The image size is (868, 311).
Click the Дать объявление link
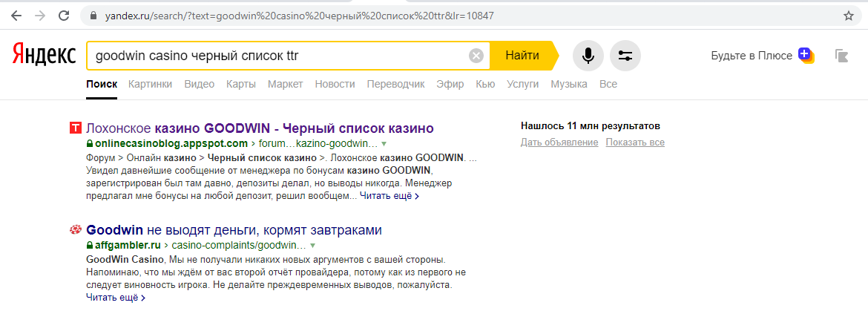[559, 143]
